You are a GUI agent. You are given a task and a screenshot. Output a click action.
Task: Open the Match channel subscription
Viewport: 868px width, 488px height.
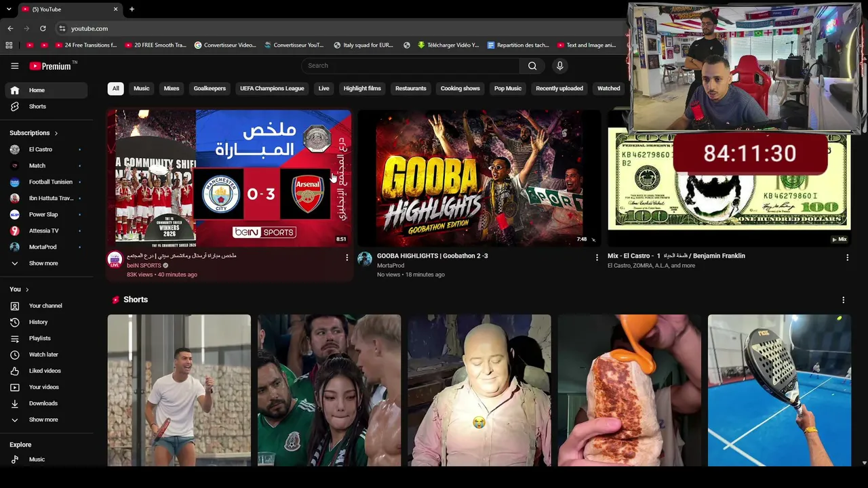click(x=46, y=165)
